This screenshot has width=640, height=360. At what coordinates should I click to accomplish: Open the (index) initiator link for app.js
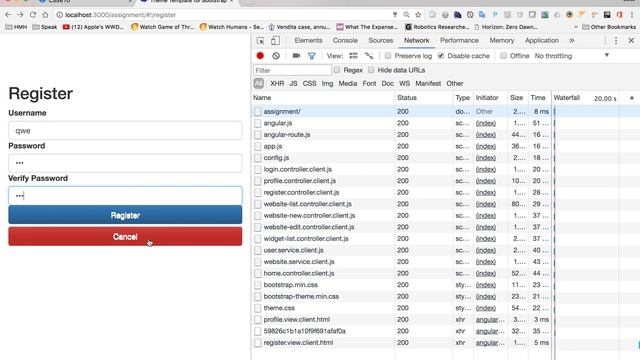(486, 146)
